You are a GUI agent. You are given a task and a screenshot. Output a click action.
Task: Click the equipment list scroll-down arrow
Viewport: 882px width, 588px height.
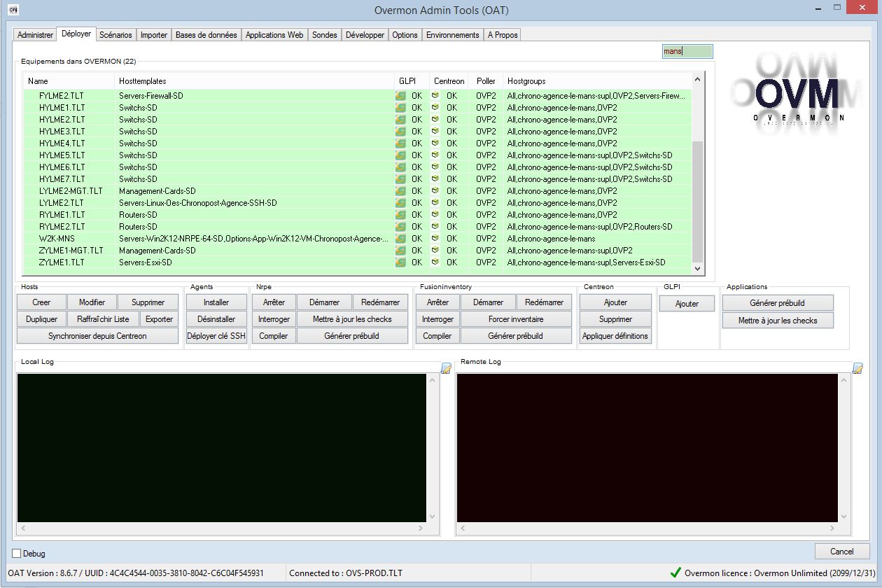point(696,269)
